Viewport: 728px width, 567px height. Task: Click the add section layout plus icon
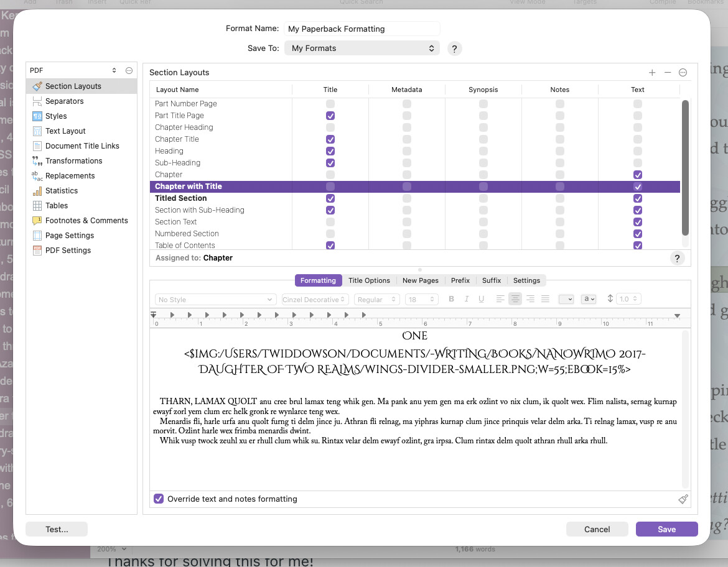[x=652, y=73]
